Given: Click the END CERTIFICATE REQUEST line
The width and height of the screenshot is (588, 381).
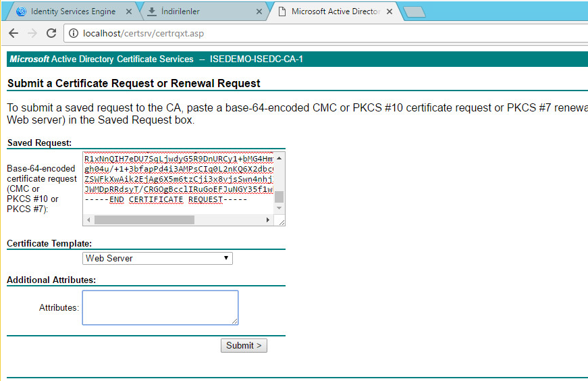Looking at the screenshot, I should 166,199.
